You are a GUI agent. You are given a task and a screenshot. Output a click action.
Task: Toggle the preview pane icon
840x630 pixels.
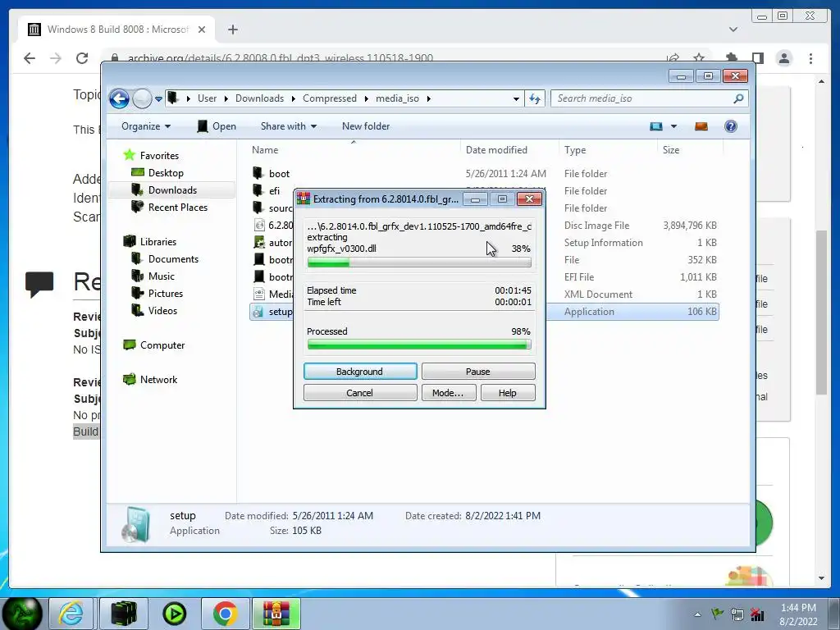pos(701,126)
